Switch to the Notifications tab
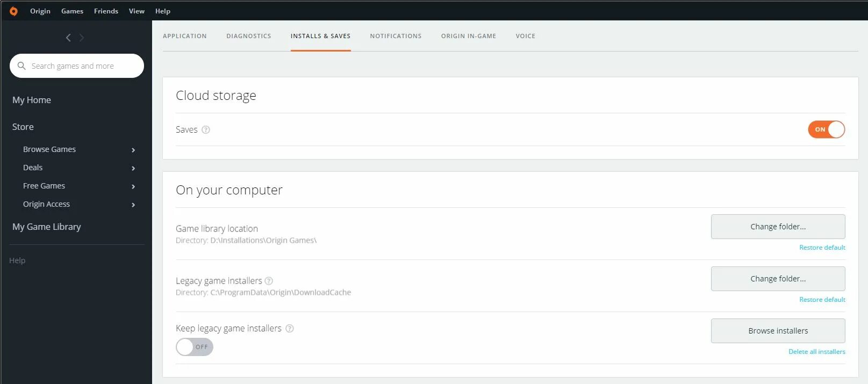 [396, 36]
